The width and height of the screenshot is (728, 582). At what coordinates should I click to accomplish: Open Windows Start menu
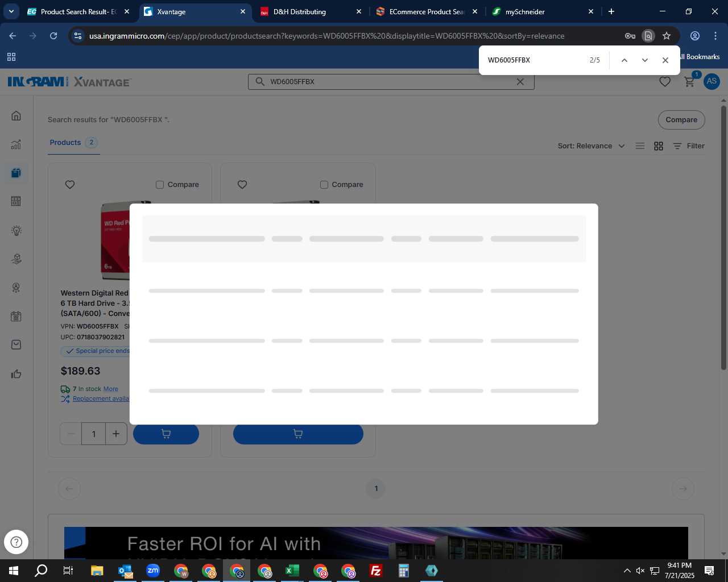tap(14, 571)
